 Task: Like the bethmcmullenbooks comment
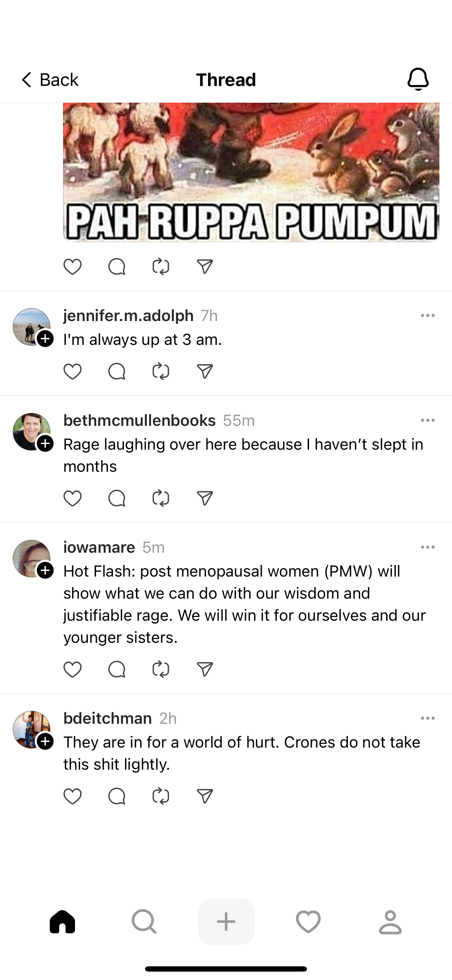click(72, 498)
